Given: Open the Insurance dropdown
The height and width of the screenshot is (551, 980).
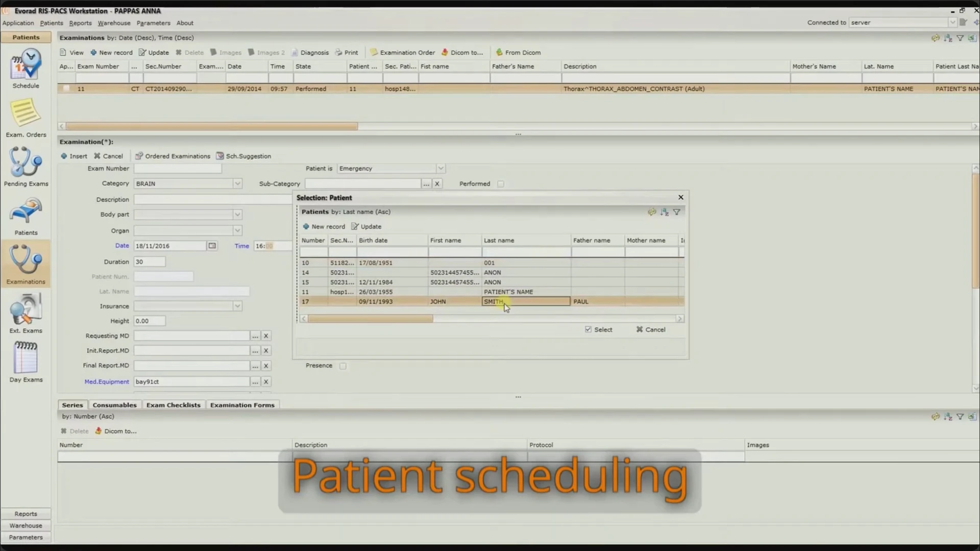Looking at the screenshot, I should pyautogui.click(x=237, y=306).
